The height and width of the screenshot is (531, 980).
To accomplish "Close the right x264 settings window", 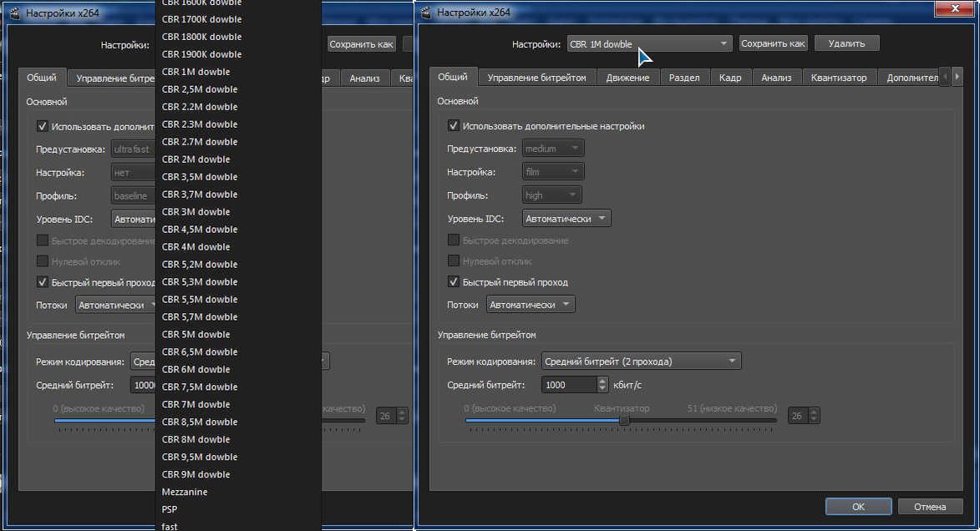I will pyautogui.click(x=954, y=8).
